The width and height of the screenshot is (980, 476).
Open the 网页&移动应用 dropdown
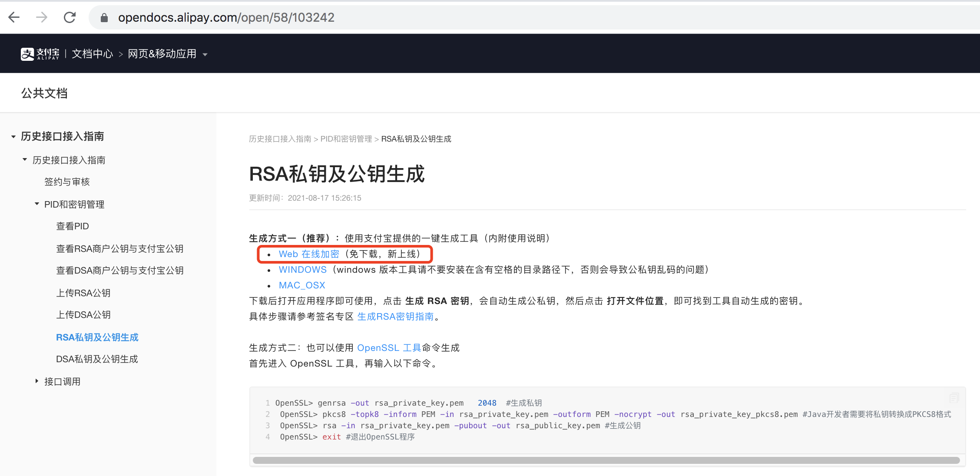[168, 54]
